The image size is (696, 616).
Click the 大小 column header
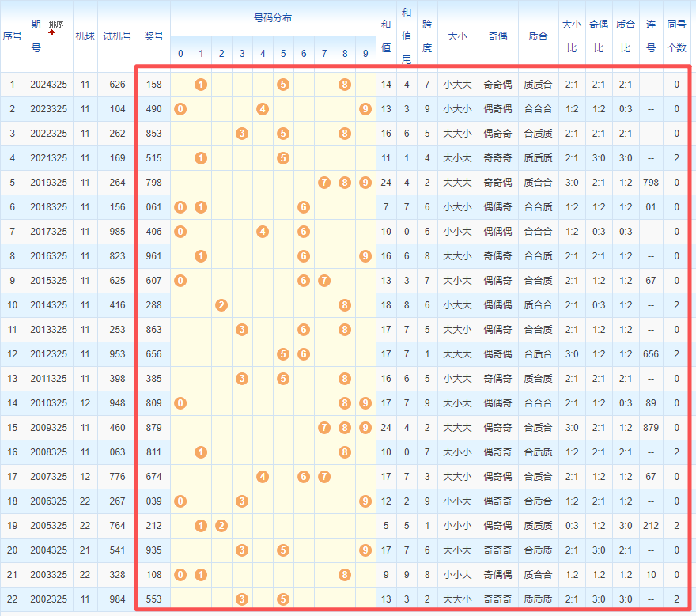(458, 36)
